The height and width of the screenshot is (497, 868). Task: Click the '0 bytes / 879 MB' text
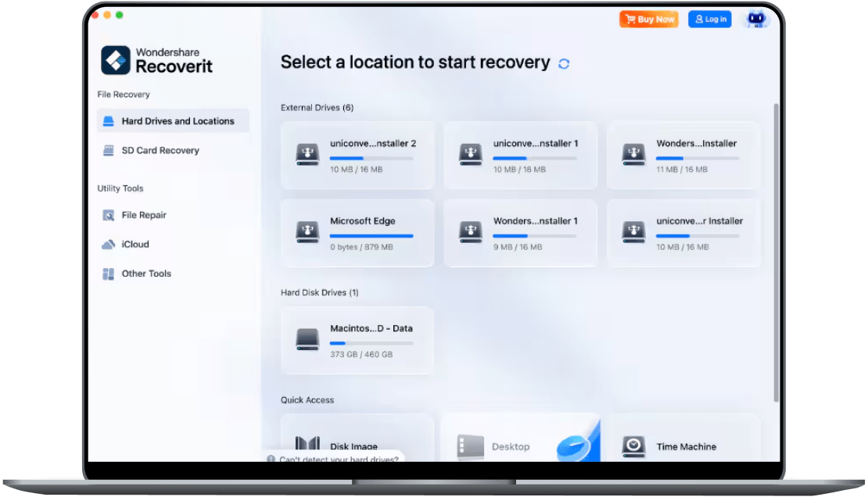(361, 248)
